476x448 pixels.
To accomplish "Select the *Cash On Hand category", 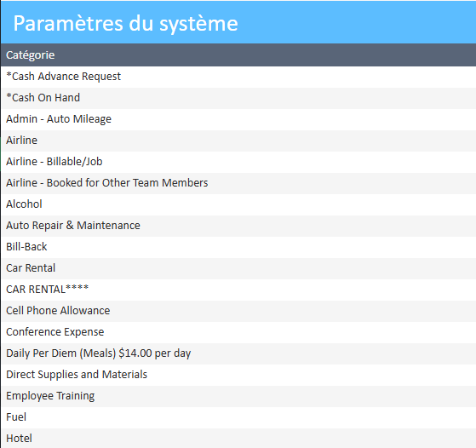I will pyautogui.click(x=238, y=98).
